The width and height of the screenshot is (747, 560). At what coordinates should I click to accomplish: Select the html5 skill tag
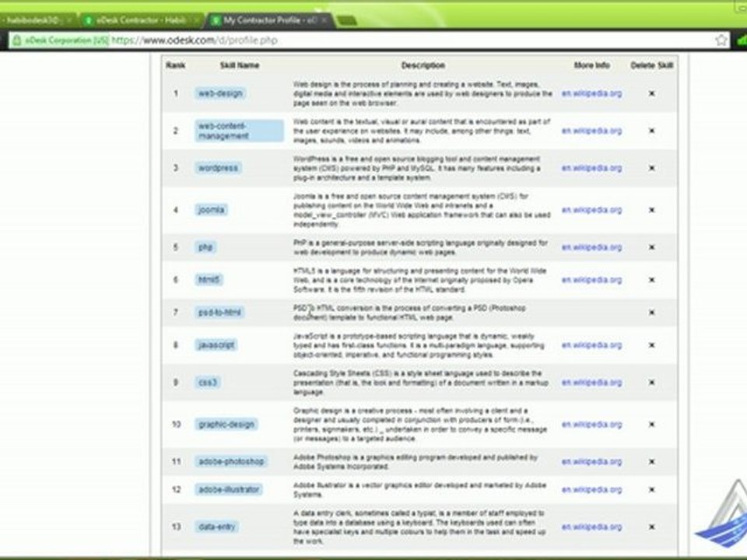pos(209,280)
